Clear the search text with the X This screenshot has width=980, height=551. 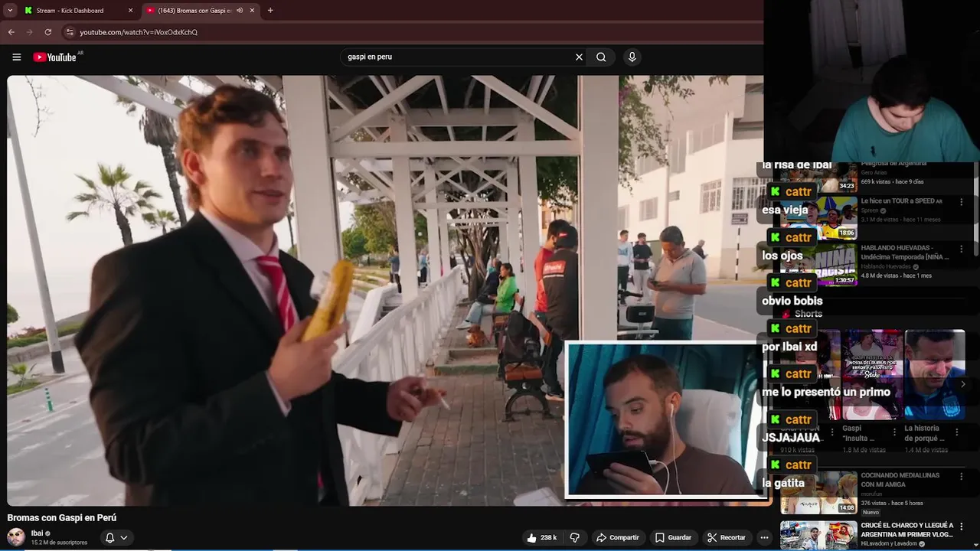579,57
